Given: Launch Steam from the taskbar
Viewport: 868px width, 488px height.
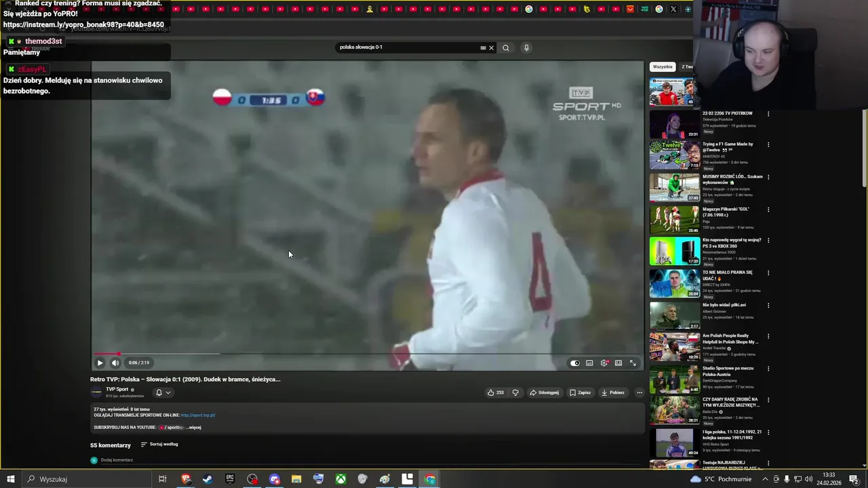Looking at the screenshot, I should tap(208, 479).
